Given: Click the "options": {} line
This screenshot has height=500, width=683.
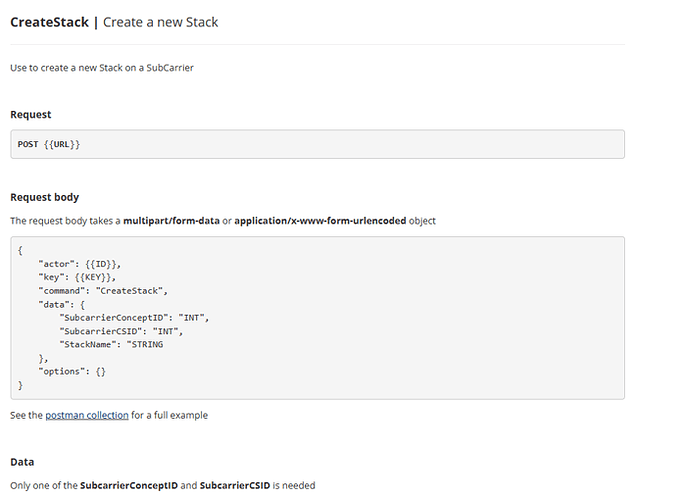Looking at the screenshot, I should coord(72,372).
